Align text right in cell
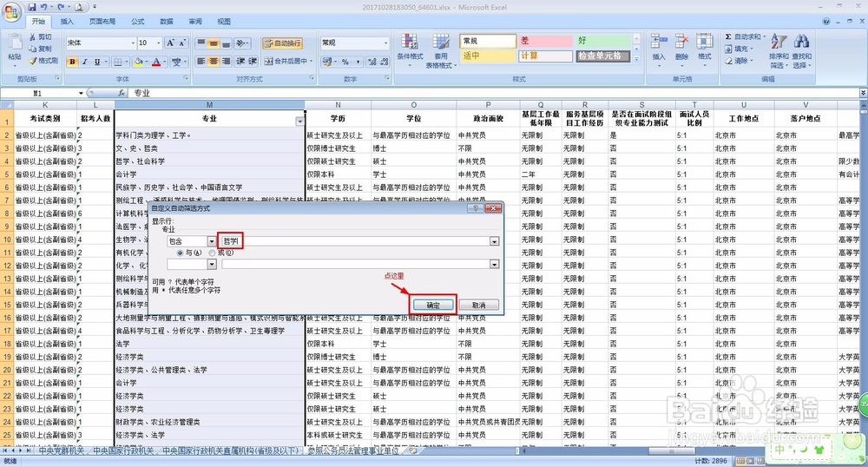 click(226, 61)
